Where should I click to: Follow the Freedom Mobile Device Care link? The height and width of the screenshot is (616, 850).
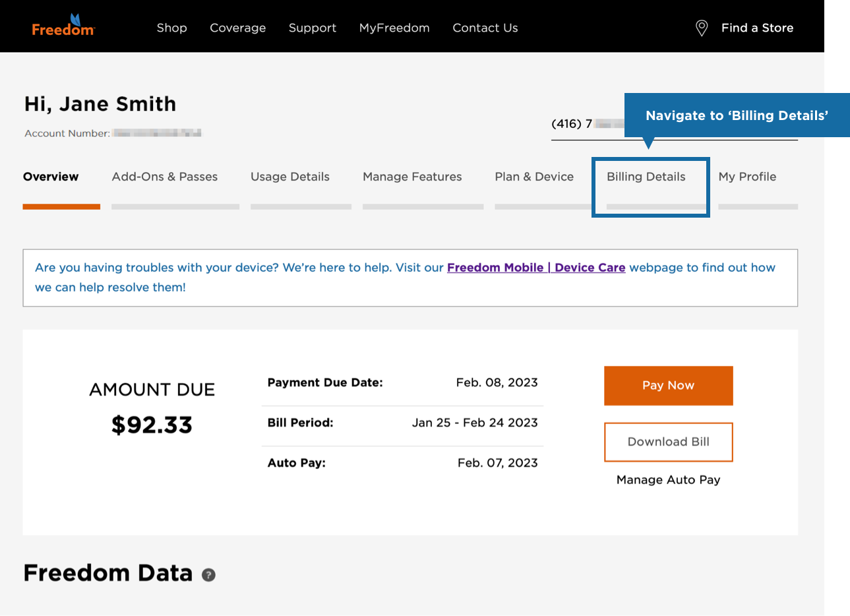[x=536, y=267]
